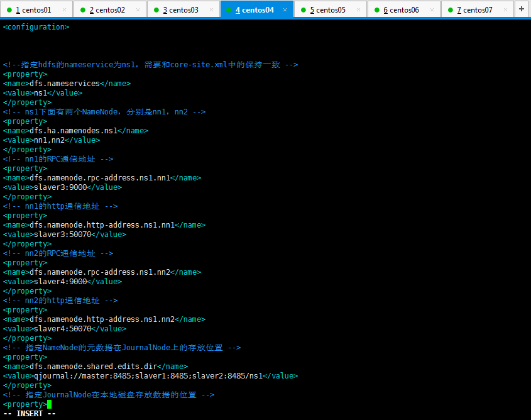This screenshot has height=420, width=531.
Task: Click the dfs.namenode.shared.edits.dir name line
Action: (95, 367)
